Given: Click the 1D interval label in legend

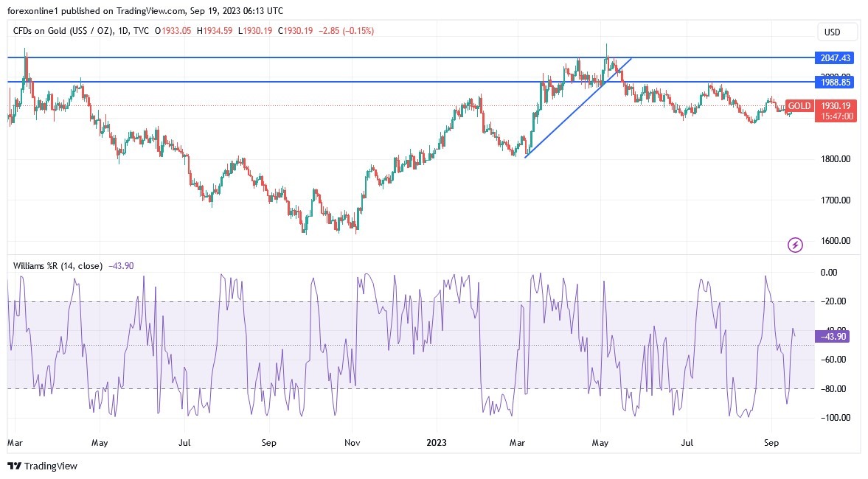Looking at the screenshot, I should pyautogui.click(x=121, y=31).
